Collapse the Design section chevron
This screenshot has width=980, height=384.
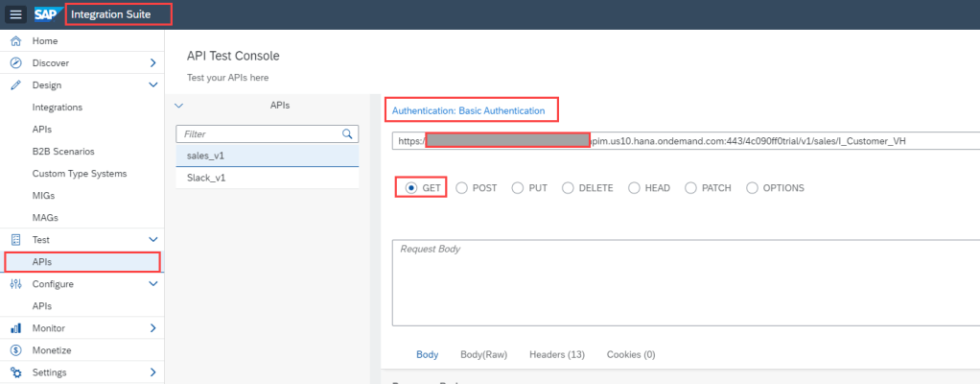[x=152, y=85]
